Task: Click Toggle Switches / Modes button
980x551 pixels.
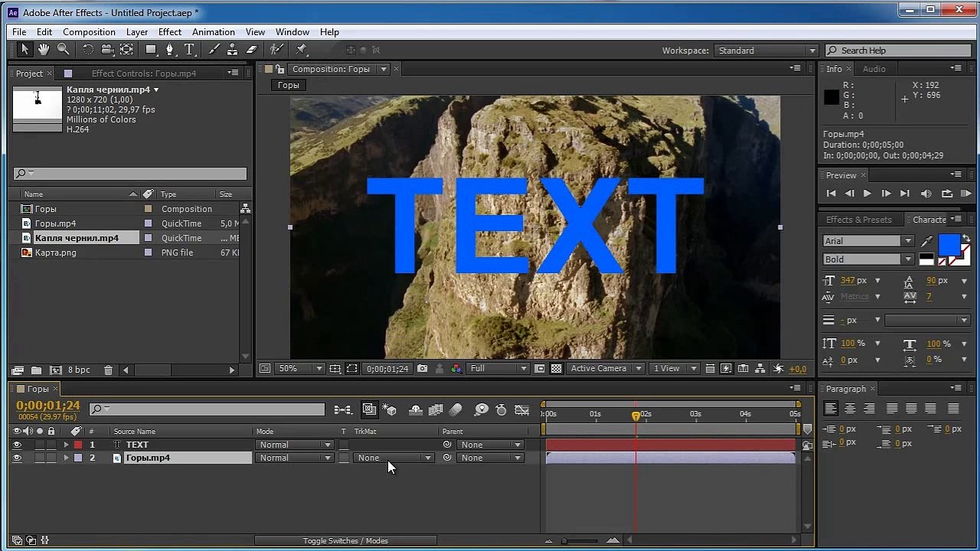Action: 345,541
